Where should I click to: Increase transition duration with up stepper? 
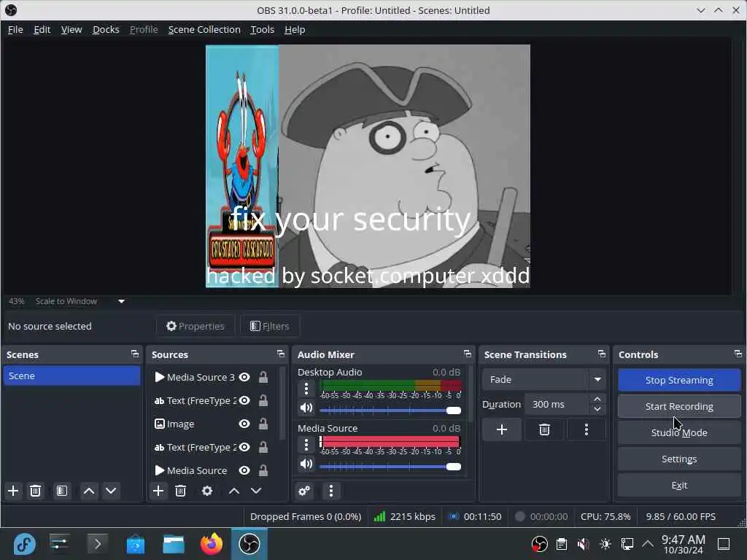597,399
